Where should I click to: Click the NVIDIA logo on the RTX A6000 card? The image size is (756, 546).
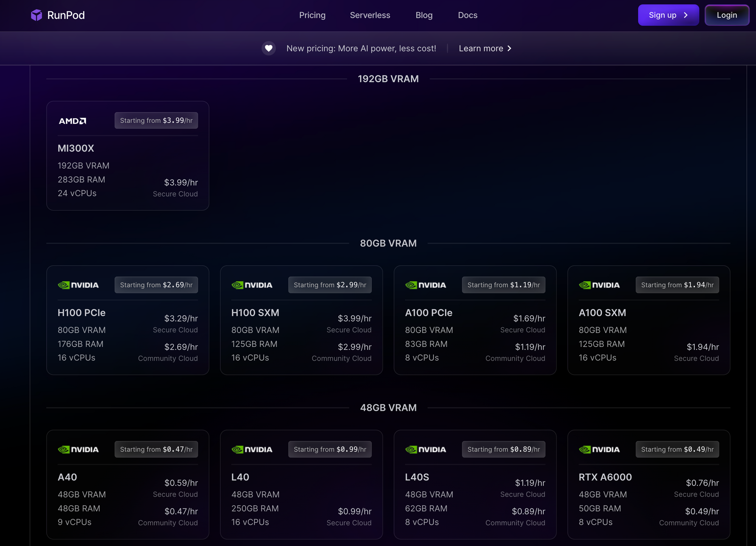click(x=599, y=450)
